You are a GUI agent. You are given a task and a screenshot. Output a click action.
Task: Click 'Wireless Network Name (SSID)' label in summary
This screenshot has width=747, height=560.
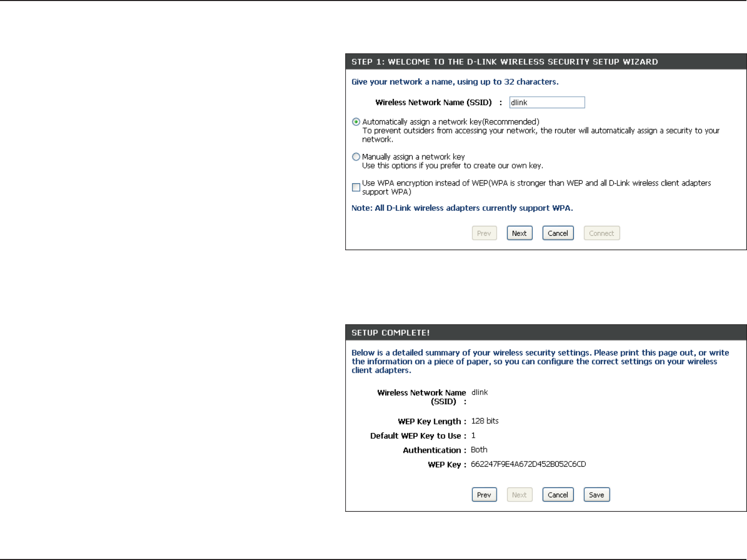click(422, 397)
